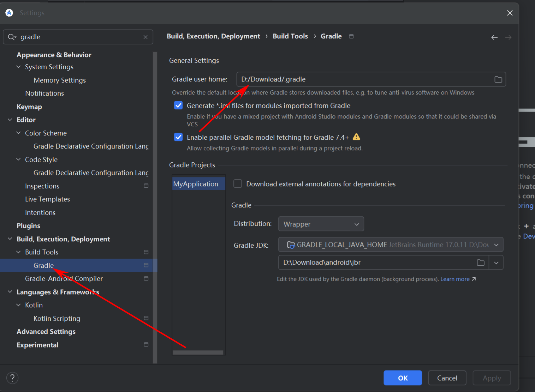Open Inspections settings
The height and width of the screenshot is (392, 535).
coord(42,186)
